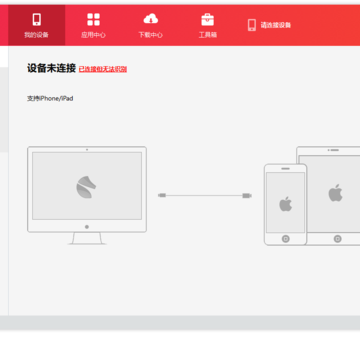360x360 pixels.
Task: Click the Apple logo on the iPhone illustration
Action: pos(285,204)
